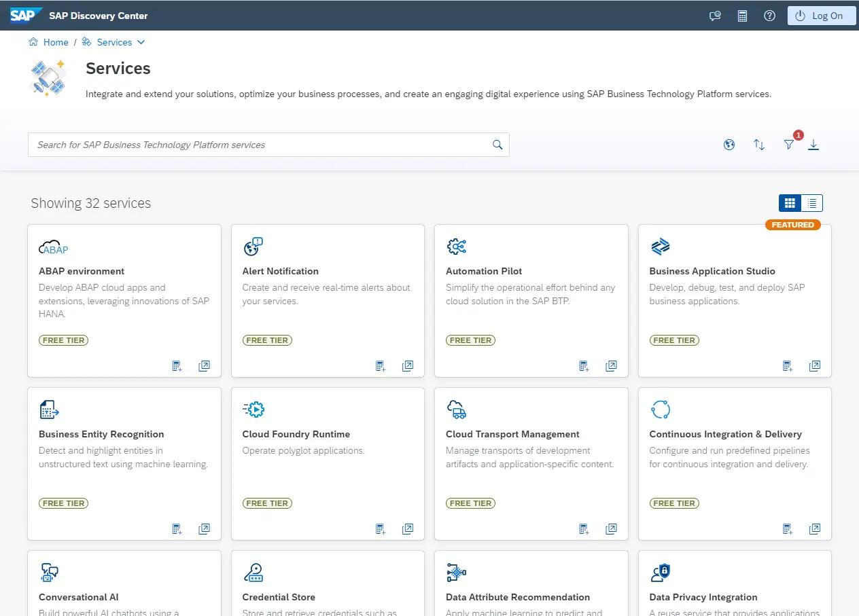Open the Business Application Studio service card

click(735, 301)
